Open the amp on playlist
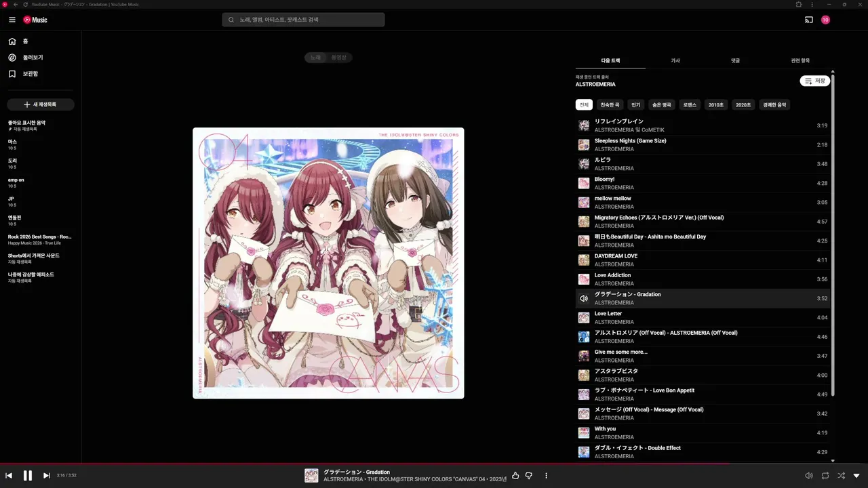This screenshot has height=488, width=868. [41, 182]
